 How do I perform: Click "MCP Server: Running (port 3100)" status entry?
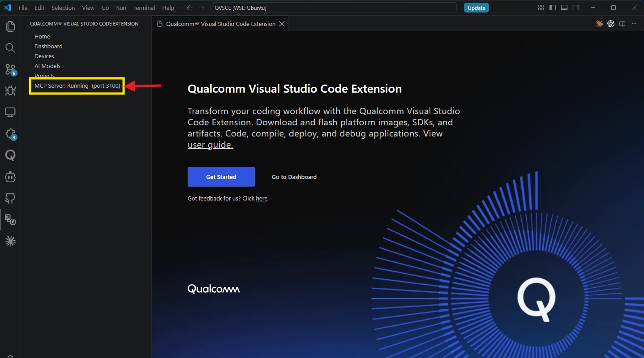pyautogui.click(x=77, y=85)
